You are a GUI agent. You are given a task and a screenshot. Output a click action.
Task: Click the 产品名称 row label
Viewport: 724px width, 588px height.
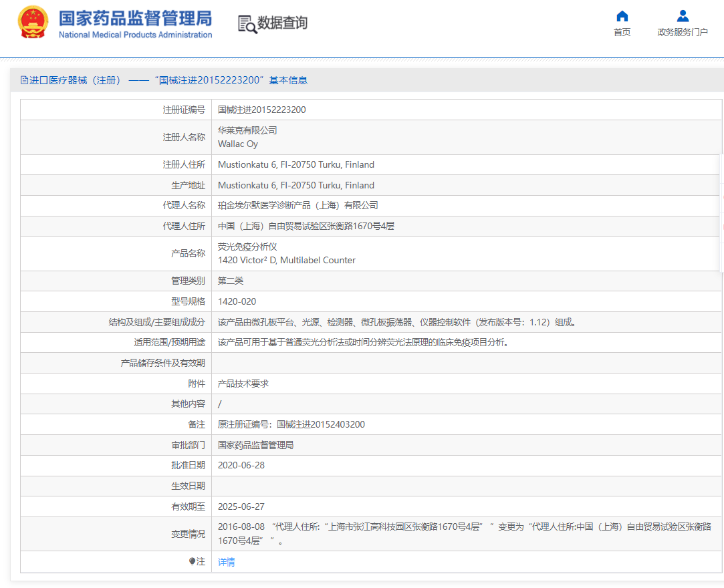click(188, 253)
